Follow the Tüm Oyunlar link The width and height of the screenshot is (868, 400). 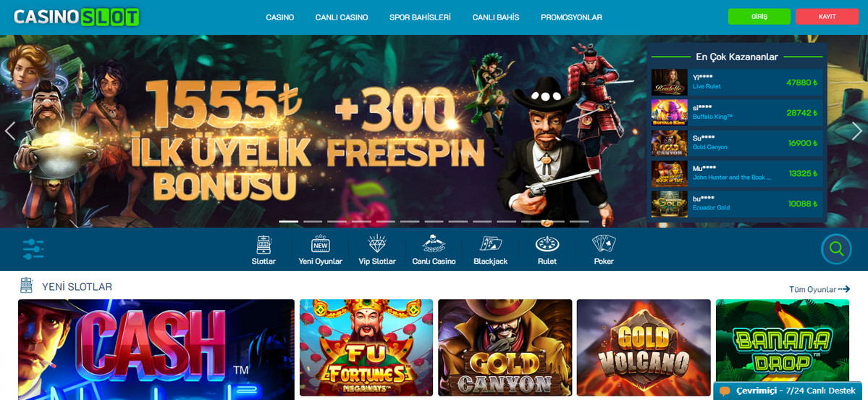click(x=819, y=289)
